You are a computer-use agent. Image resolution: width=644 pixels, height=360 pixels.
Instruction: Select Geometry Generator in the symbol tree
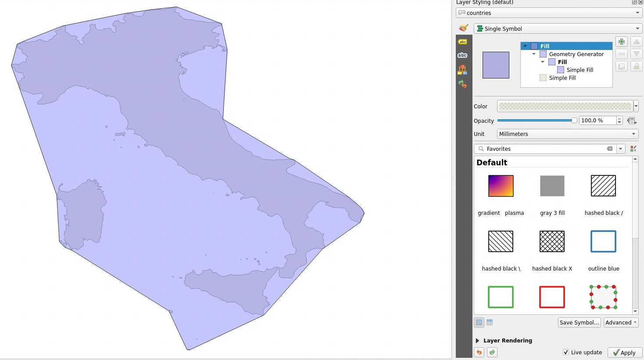click(x=576, y=54)
